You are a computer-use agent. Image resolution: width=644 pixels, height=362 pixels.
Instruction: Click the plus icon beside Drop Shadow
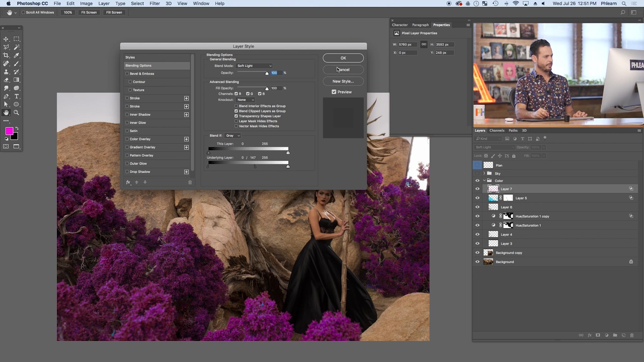click(x=186, y=171)
